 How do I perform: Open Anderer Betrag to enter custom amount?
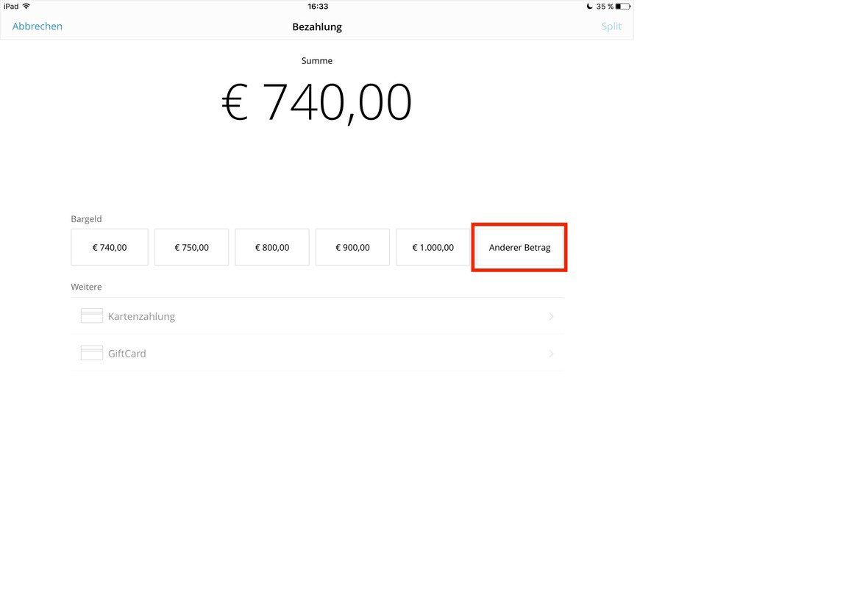pos(519,247)
